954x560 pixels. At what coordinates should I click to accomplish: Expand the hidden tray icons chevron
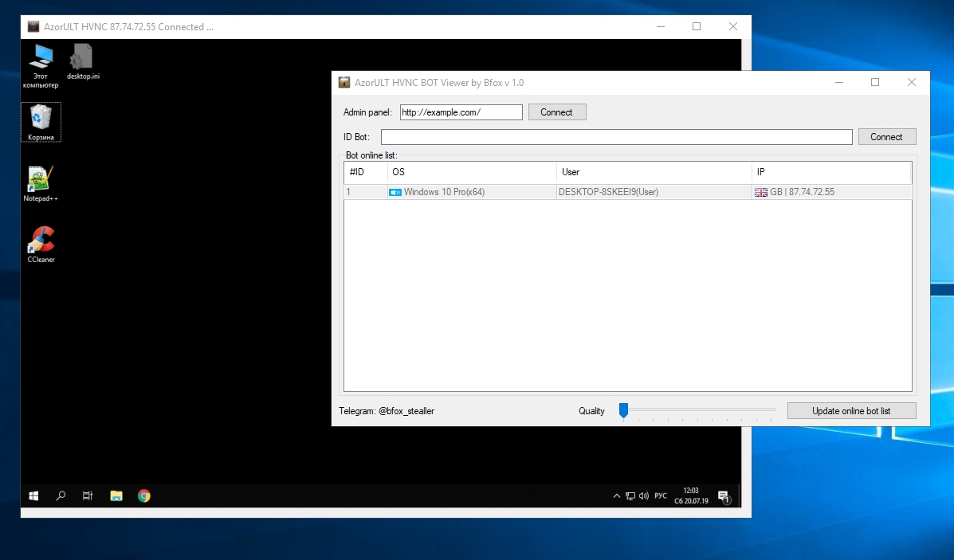pos(616,495)
